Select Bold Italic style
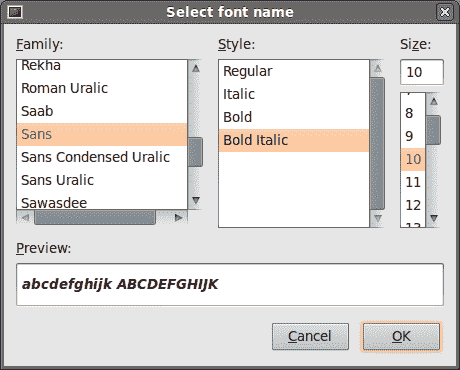The image size is (460, 370). [x=294, y=140]
